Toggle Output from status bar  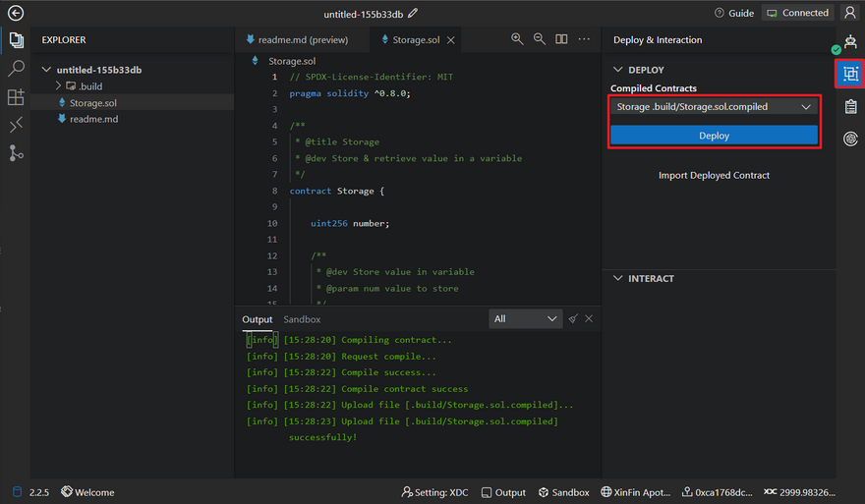[x=503, y=492]
